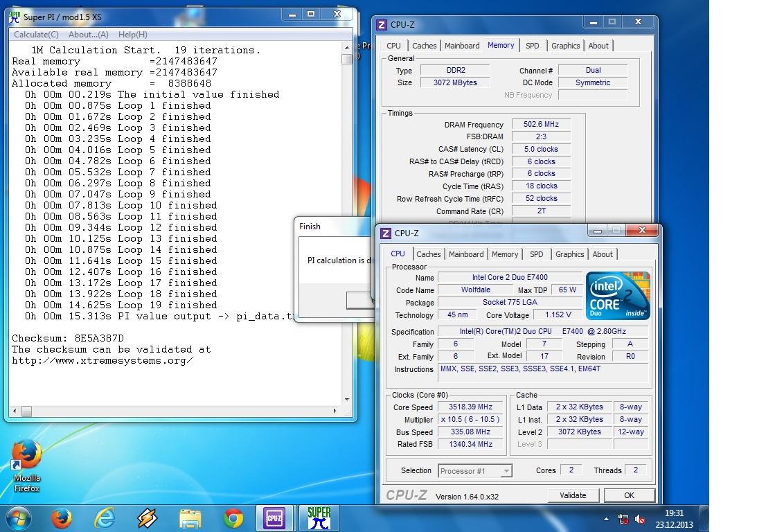Screen dimensions: 757x532
Task: Open Mozilla Firefox desktop shortcut
Action: (x=26, y=466)
